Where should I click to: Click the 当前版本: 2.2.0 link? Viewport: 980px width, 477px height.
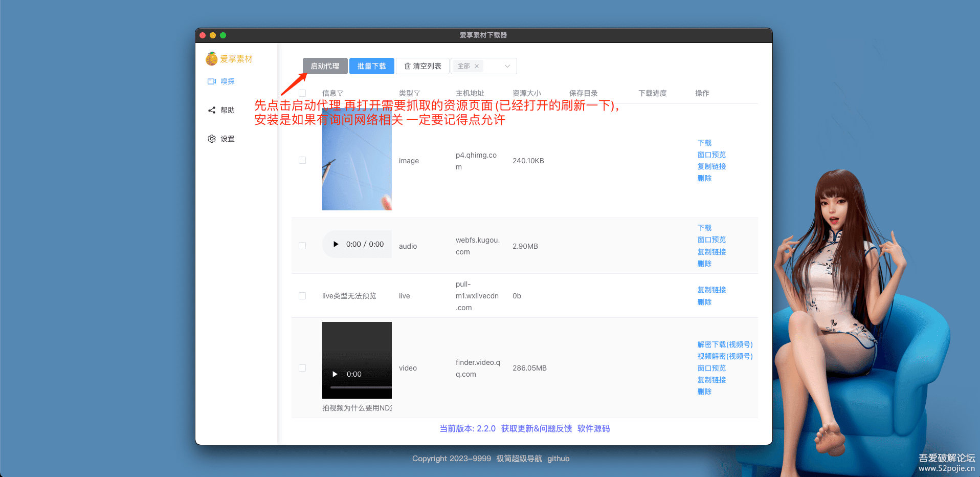coord(467,428)
